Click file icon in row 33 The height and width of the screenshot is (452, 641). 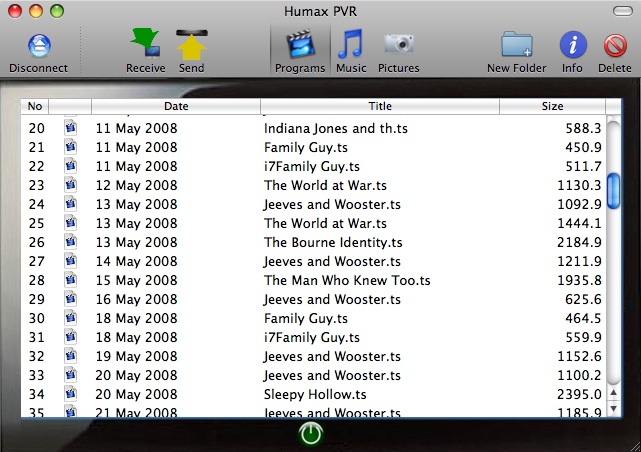point(70,375)
